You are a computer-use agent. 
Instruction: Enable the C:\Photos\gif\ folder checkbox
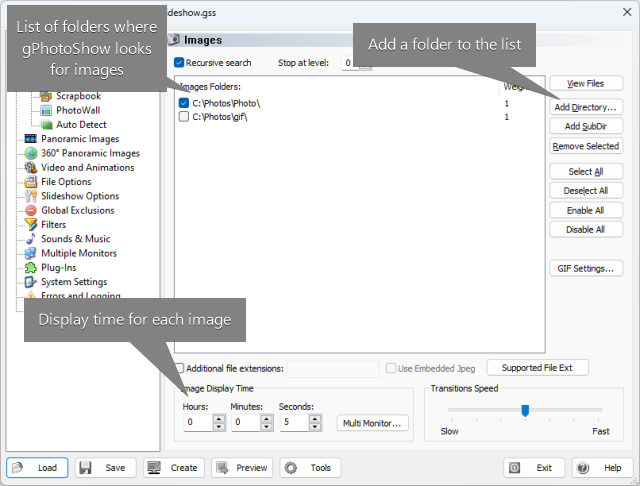pos(184,117)
